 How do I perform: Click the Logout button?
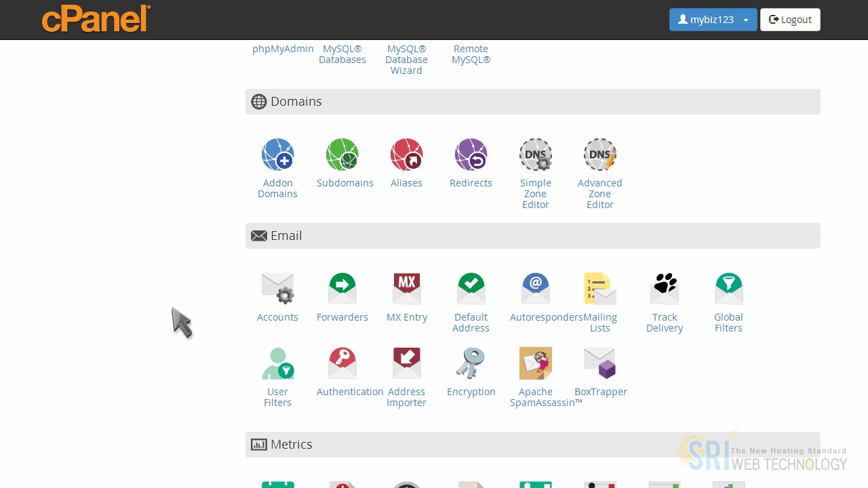coord(790,20)
